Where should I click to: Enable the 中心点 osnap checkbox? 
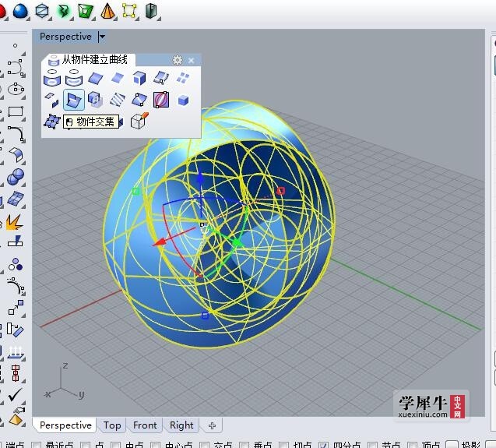point(155,445)
